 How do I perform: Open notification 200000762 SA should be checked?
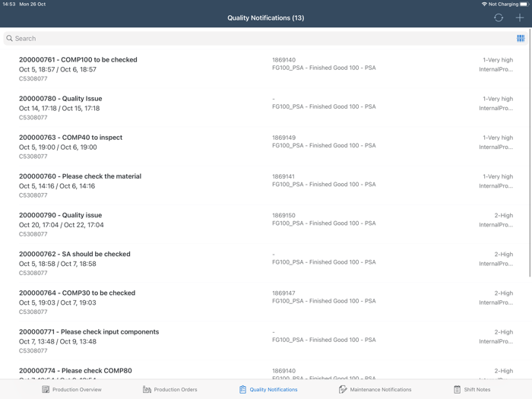click(266, 263)
